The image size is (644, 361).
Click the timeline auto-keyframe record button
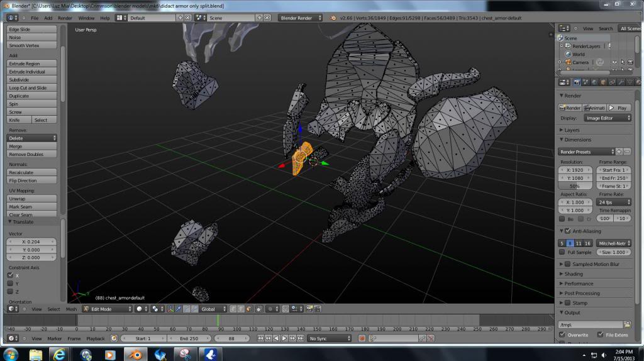coord(362,338)
